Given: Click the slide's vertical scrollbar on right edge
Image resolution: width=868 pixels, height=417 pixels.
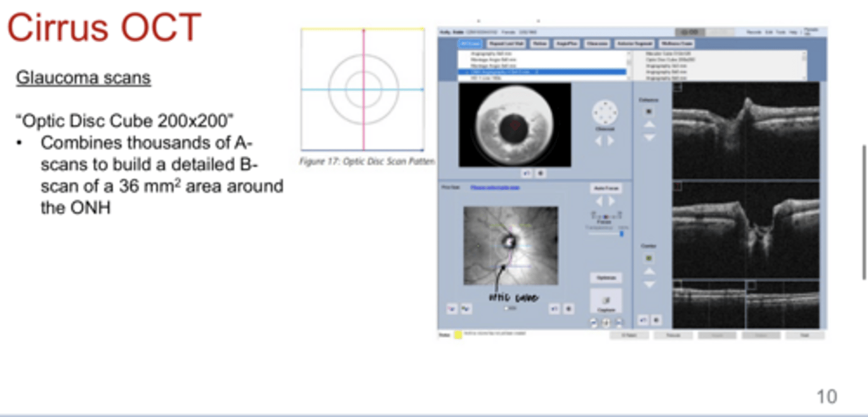Looking at the screenshot, I should coord(866,211).
